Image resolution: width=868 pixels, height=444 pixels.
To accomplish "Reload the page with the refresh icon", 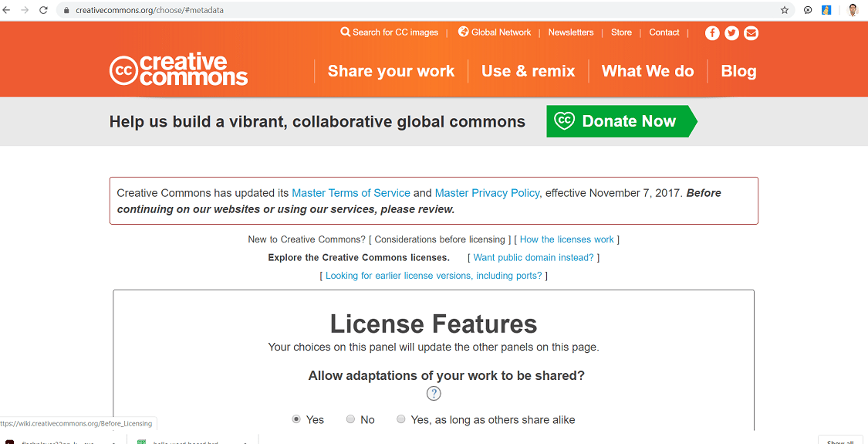I will pyautogui.click(x=43, y=10).
